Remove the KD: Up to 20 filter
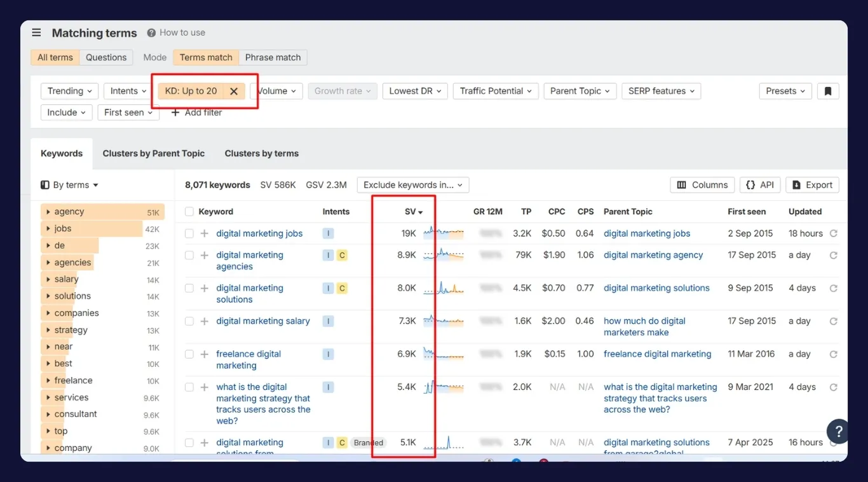Screen dimensions: 868x482 coord(234,91)
